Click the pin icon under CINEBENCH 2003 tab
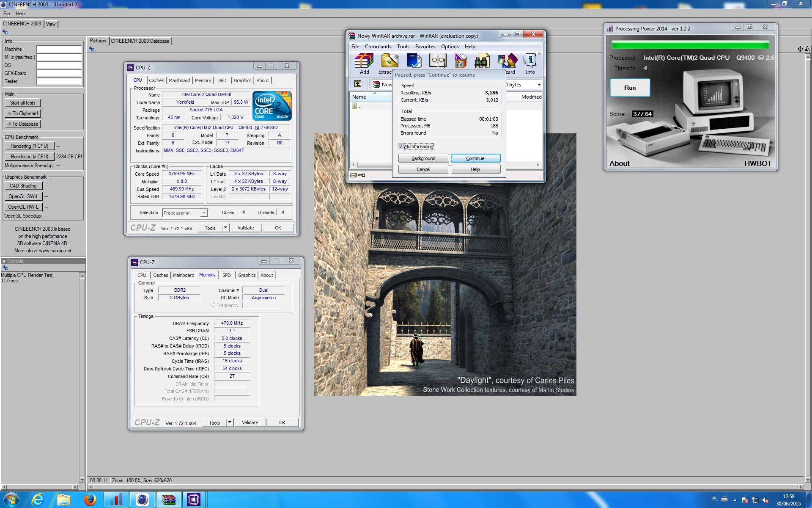The image size is (812, 508). point(5,32)
